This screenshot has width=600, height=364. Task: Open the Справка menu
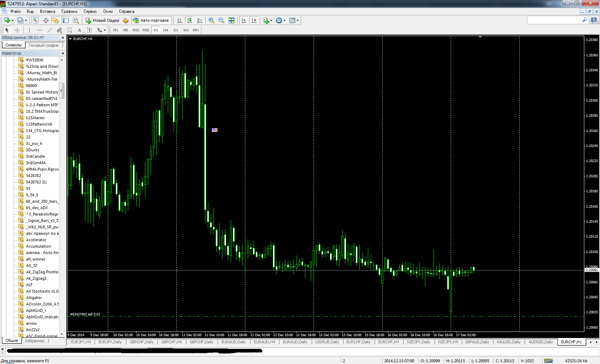pos(127,11)
